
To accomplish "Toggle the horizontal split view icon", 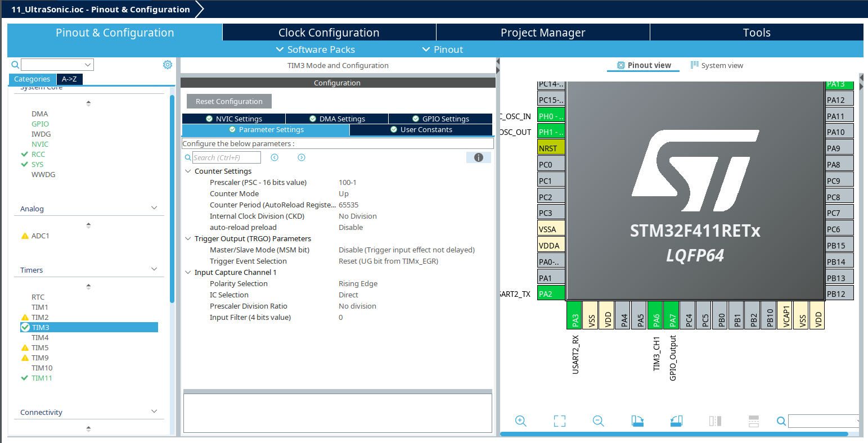I will tap(754, 421).
